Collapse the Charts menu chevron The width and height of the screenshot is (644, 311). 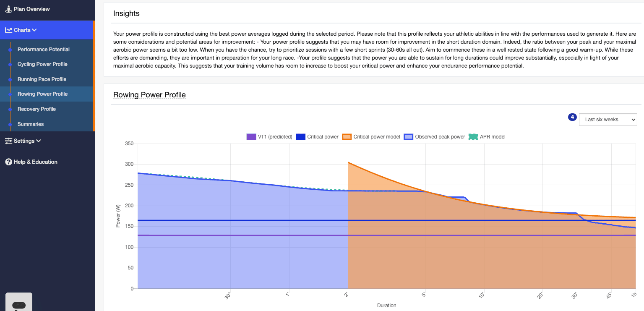(x=34, y=30)
